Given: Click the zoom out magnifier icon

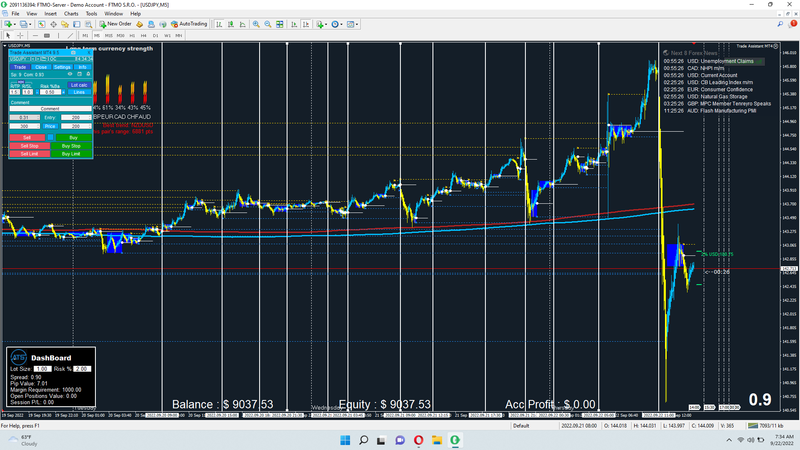Looking at the screenshot, I should (268, 24).
